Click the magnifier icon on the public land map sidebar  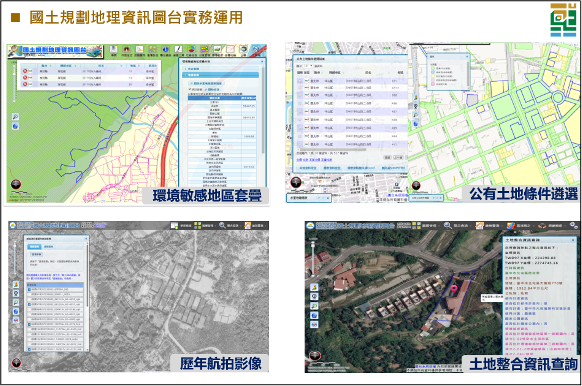416,115
